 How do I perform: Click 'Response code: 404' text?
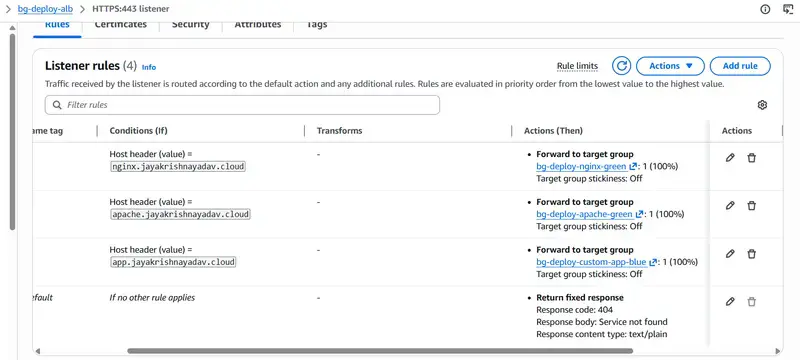point(574,310)
